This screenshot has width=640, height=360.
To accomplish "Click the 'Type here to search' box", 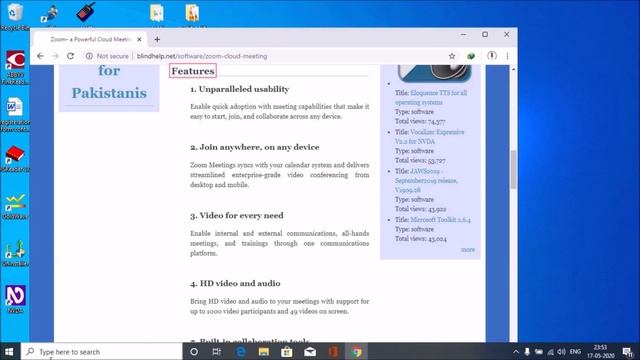I will click(101, 351).
